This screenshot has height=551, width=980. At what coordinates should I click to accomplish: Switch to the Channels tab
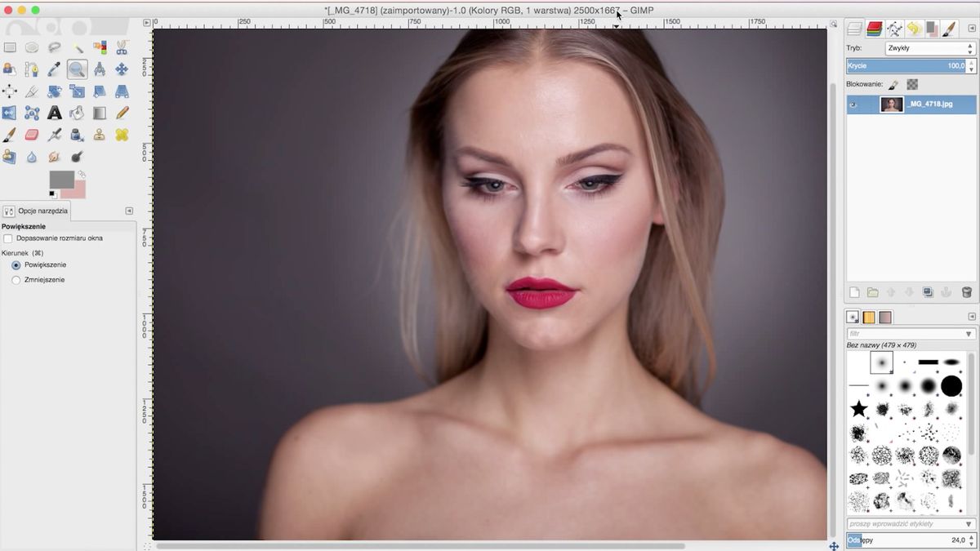pos(875,29)
